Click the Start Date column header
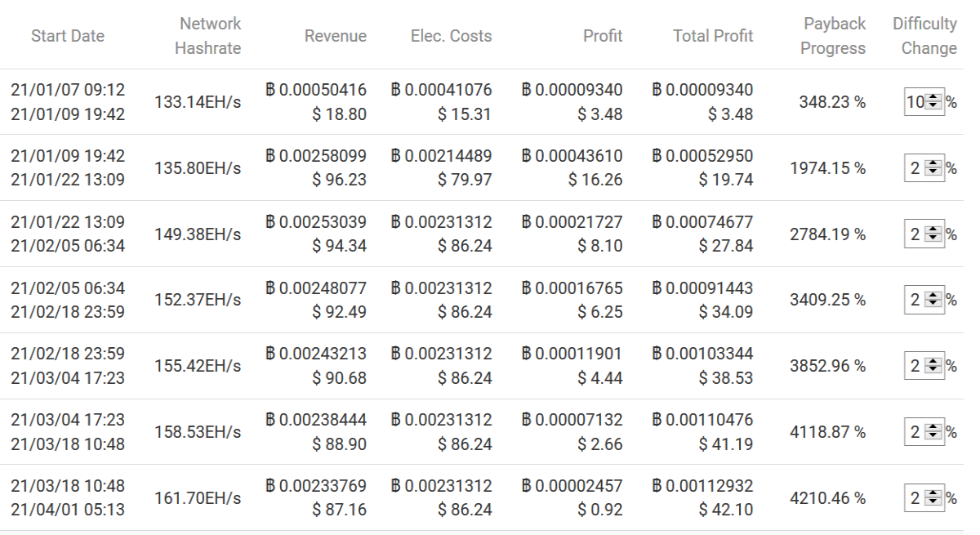This screenshot has width=980, height=535. (68, 36)
